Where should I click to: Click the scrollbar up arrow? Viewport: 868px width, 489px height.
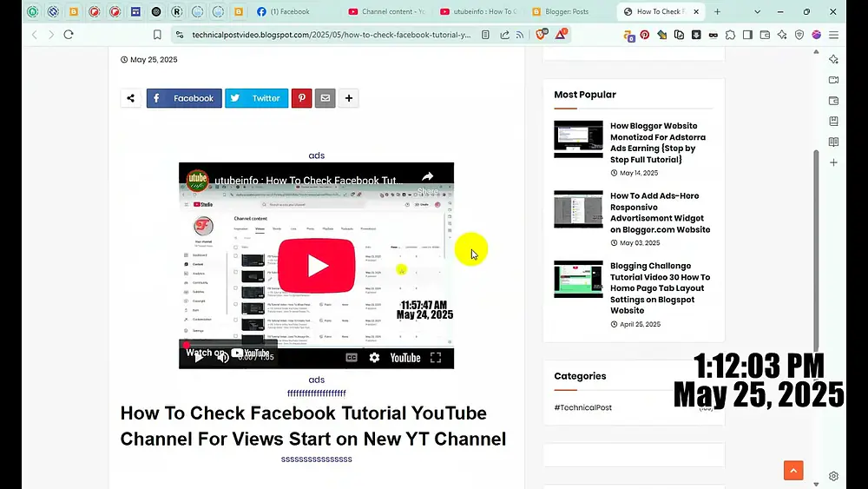coord(816,51)
